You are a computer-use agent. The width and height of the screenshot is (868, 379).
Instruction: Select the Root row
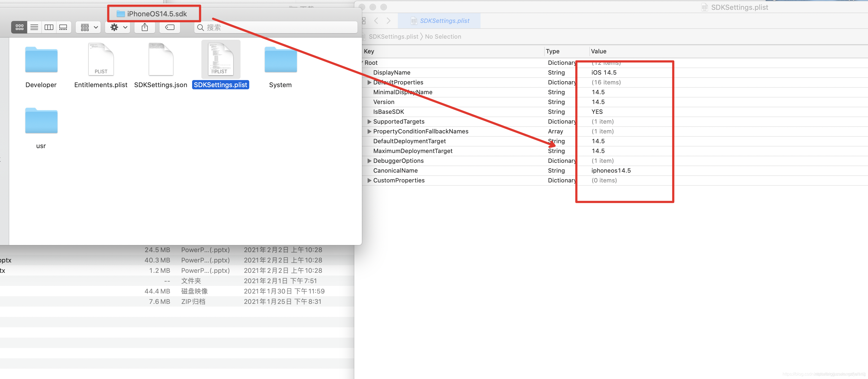[615, 63]
